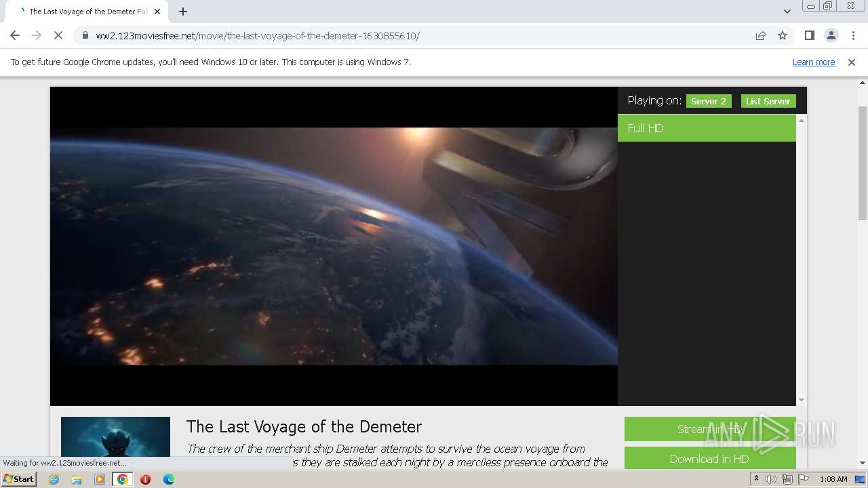This screenshot has height=488, width=868.
Task: Open Opera browser from taskbar
Action: point(145,479)
